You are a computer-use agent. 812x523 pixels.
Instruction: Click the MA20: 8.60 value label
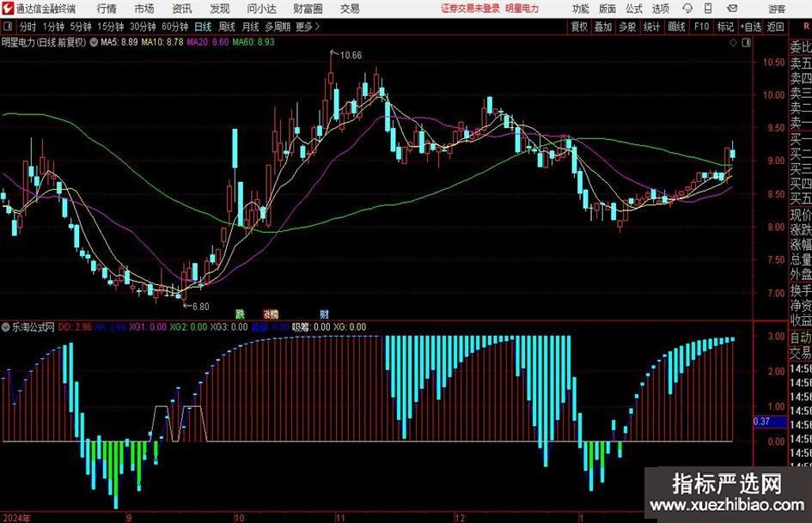208,42
